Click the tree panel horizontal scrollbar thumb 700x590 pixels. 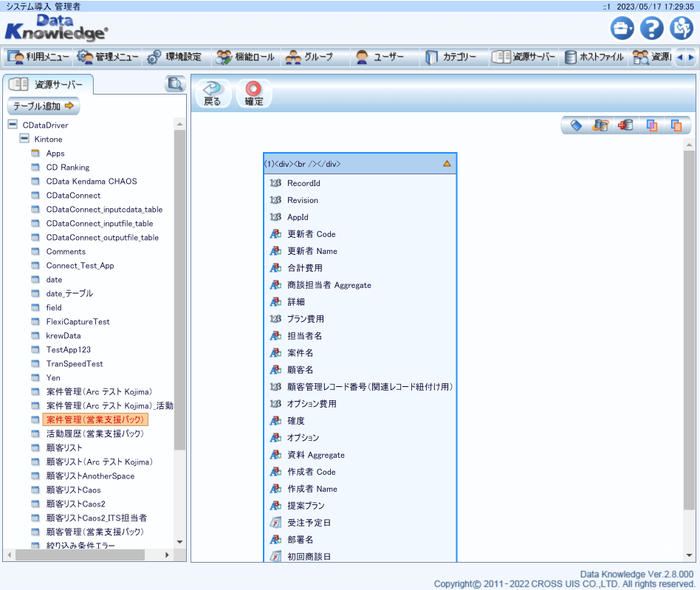tap(80, 555)
